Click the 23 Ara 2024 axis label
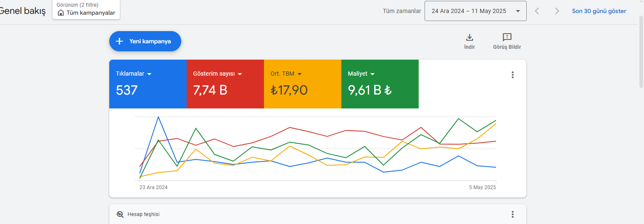 (x=153, y=187)
